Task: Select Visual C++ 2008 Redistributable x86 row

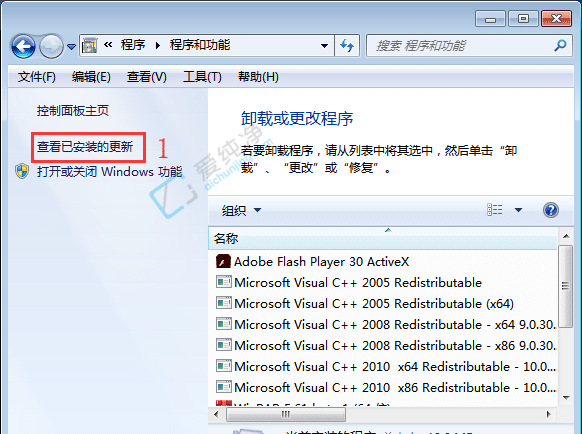Action: click(x=383, y=346)
